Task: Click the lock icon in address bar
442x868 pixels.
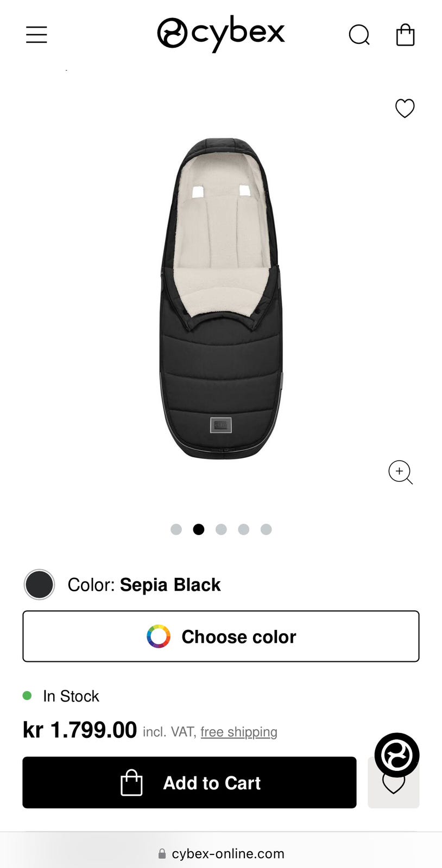Action: click(162, 854)
